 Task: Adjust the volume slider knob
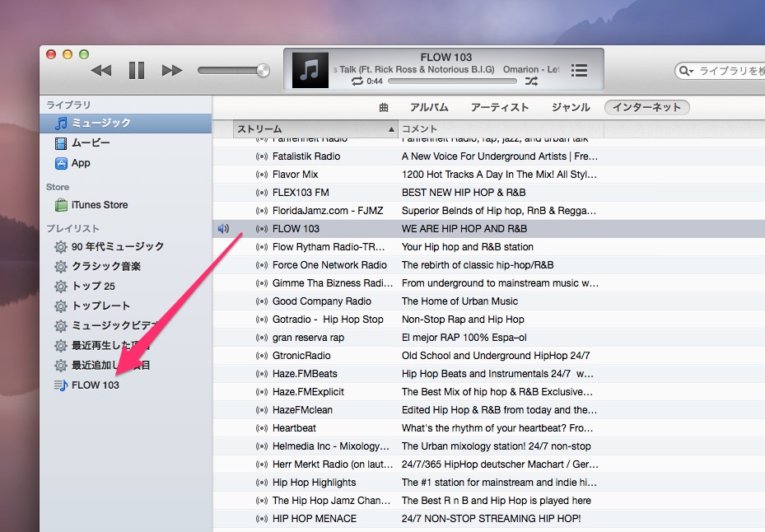(263, 70)
